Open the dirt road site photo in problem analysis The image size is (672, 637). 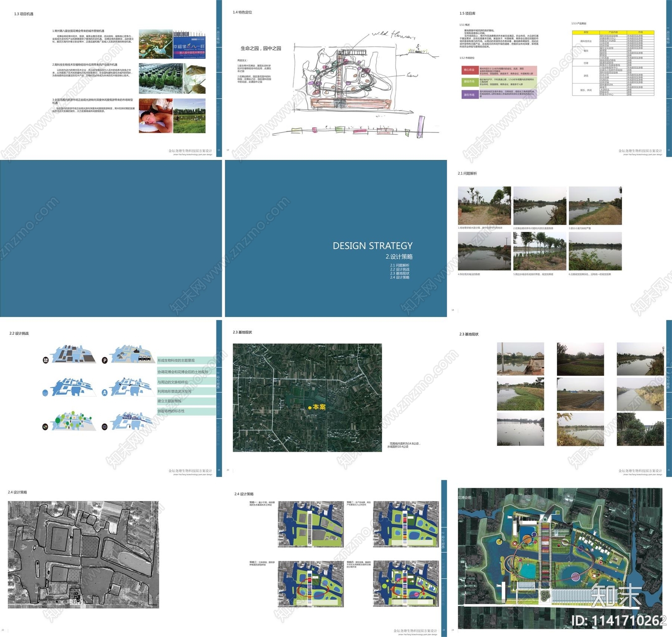coord(484,206)
